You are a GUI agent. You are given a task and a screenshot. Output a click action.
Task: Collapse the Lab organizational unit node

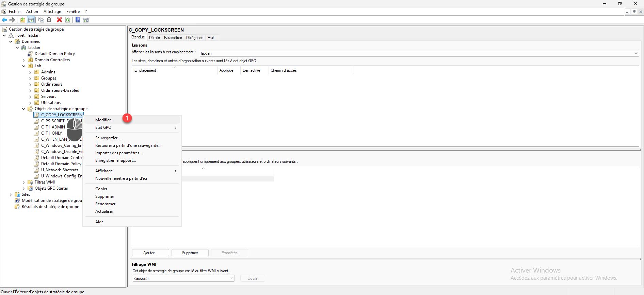[24, 66]
